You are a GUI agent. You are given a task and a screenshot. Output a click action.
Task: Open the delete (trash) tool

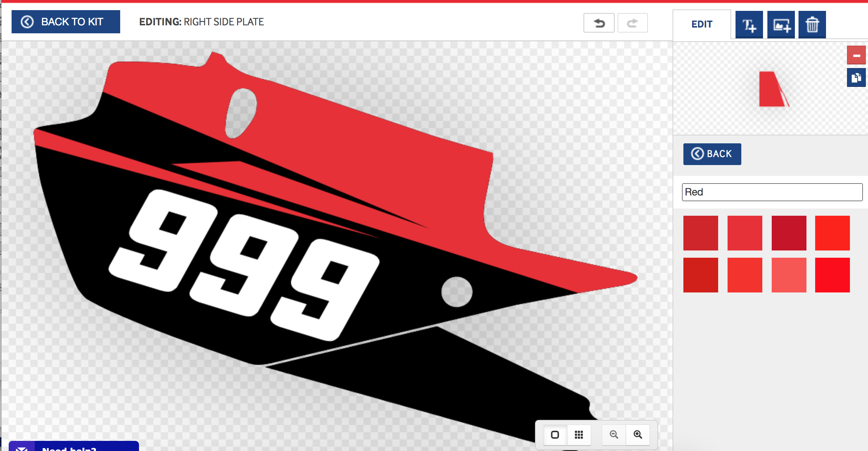(x=812, y=24)
